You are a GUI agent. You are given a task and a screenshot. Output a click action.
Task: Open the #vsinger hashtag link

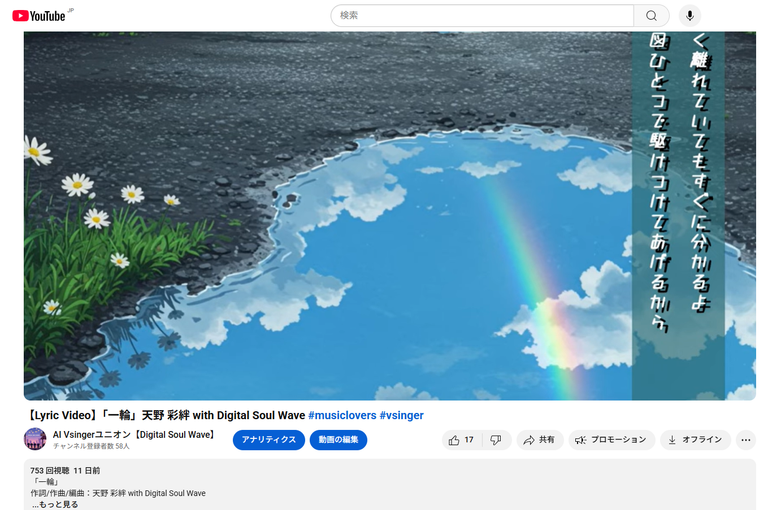pyautogui.click(x=401, y=415)
